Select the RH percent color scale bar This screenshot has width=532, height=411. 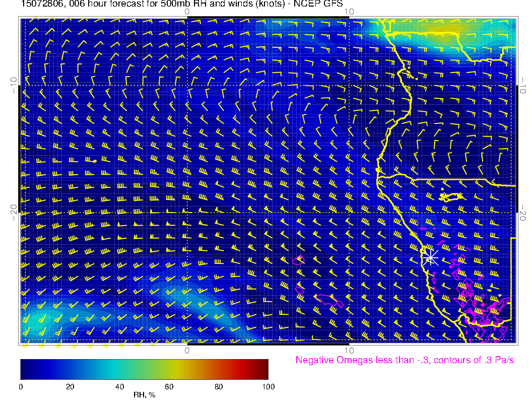tap(144, 369)
